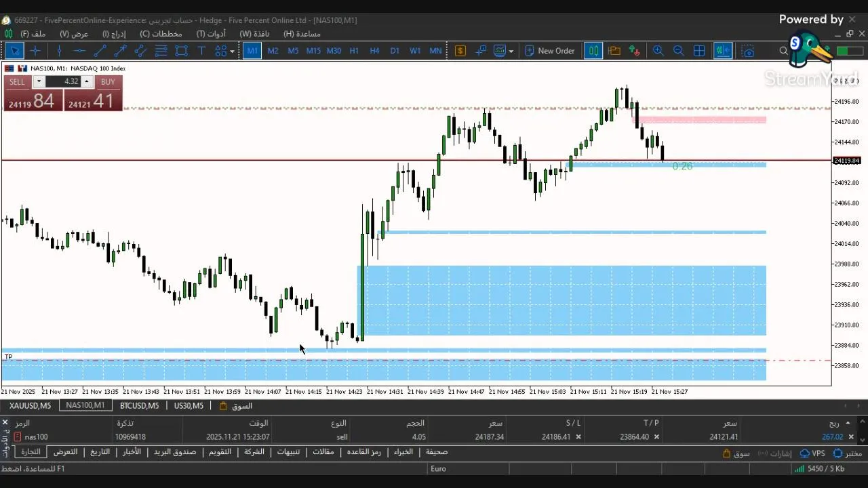Switch chart to M1 timeframe

252,51
